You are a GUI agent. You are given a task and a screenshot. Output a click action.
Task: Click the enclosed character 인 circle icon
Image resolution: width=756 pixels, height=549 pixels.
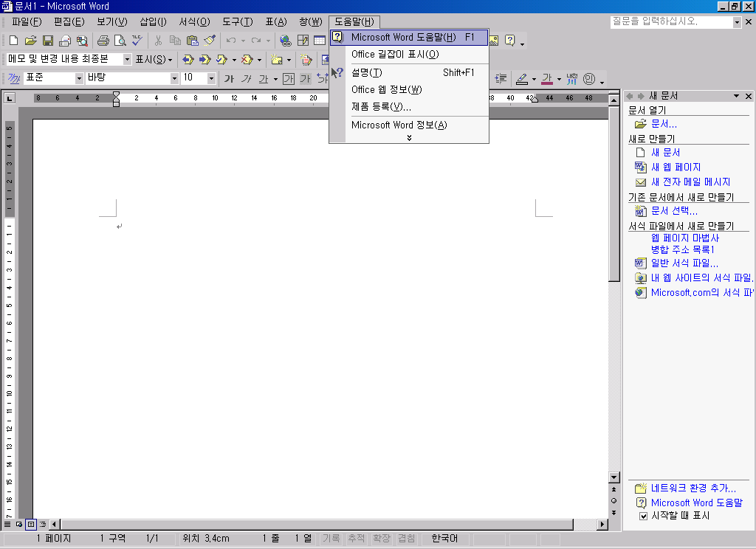pyautogui.click(x=588, y=79)
